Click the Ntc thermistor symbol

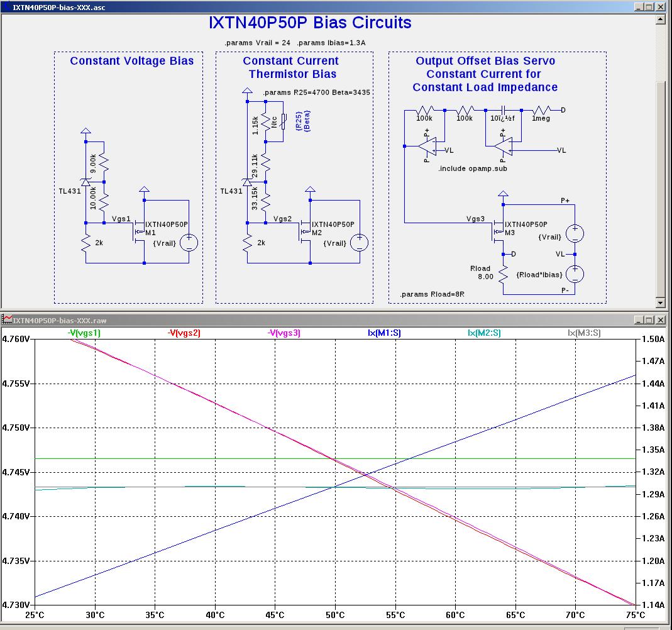tap(284, 121)
